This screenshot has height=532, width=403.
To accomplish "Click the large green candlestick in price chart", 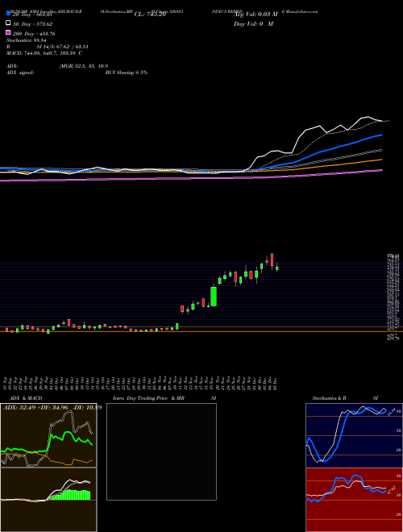I will pyautogui.click(x=214, y=297).
